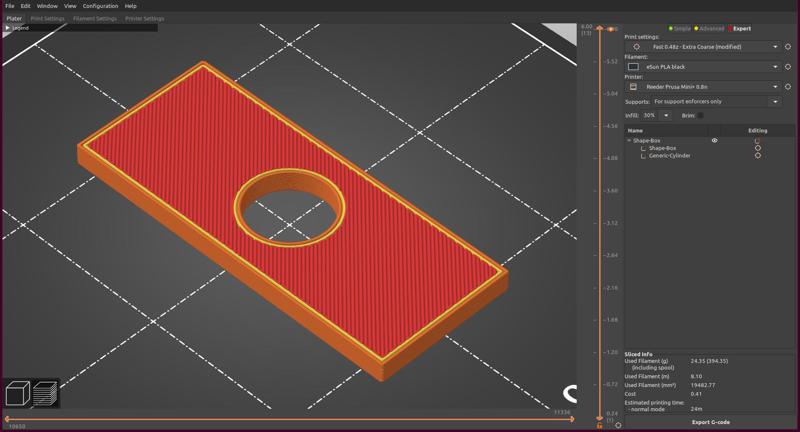Image resolution: width=800 pixels, height=432 pixels.
Task: Open the Window menu
Action: tap(47, 6)
